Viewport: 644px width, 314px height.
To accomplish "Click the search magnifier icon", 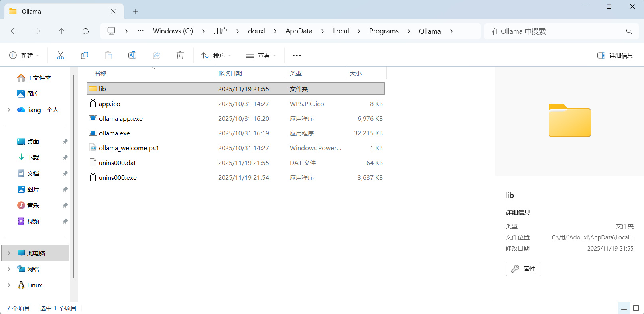I will coord(629,31).
